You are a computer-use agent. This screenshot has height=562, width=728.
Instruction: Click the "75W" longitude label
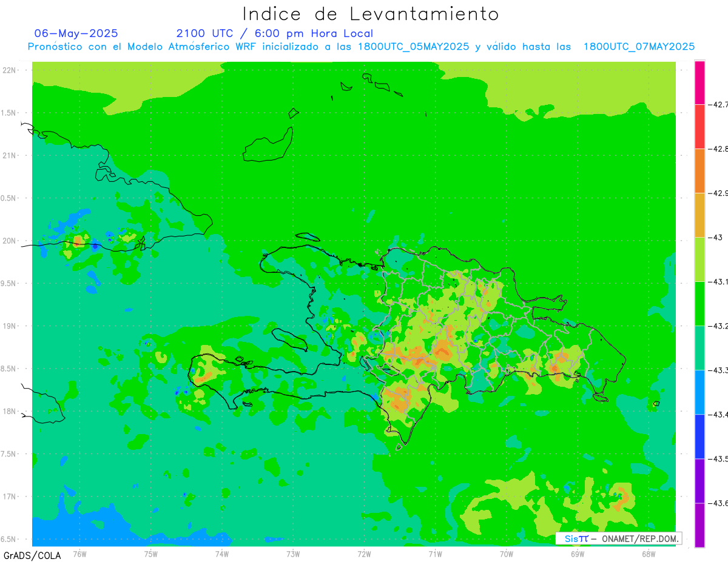tap(150, 554)
